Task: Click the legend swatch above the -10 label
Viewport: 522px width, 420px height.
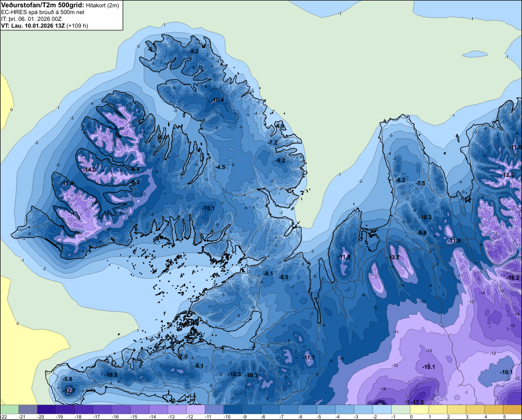Action: coord(233,410)
